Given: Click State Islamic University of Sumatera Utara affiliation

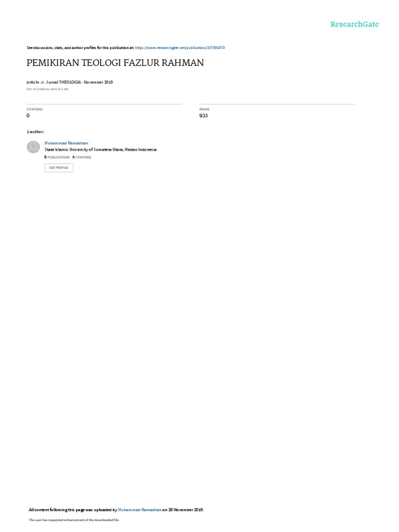Looking at the screenshot, I should click(100, 150).
